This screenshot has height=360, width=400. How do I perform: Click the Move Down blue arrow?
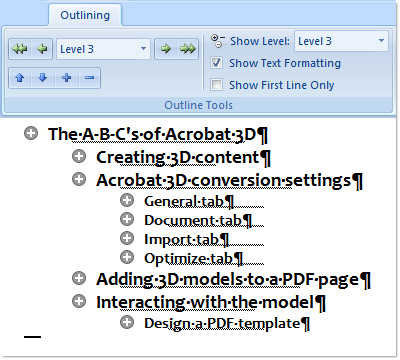(x=42, y=78)
